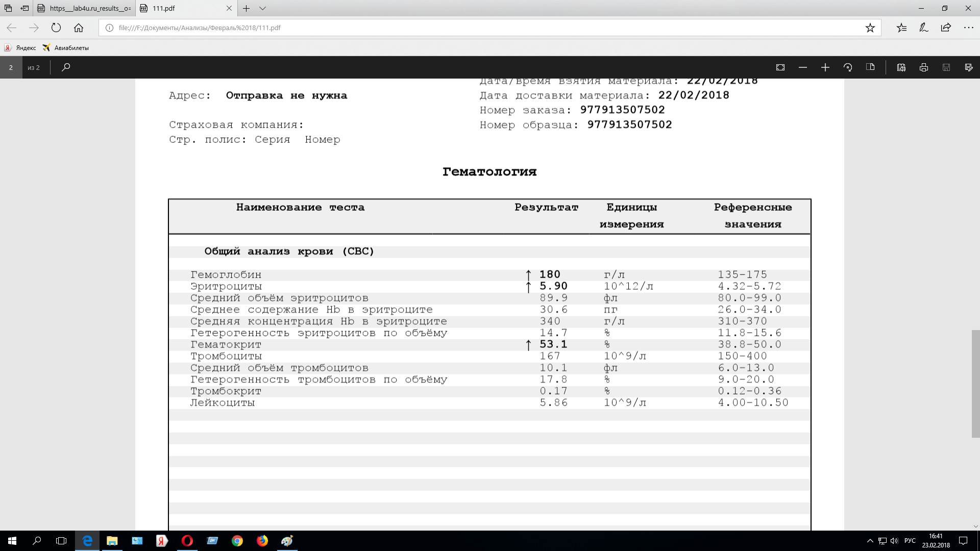
Task: Switch to the lab4u results tab
Action: (x=85, y=8)
